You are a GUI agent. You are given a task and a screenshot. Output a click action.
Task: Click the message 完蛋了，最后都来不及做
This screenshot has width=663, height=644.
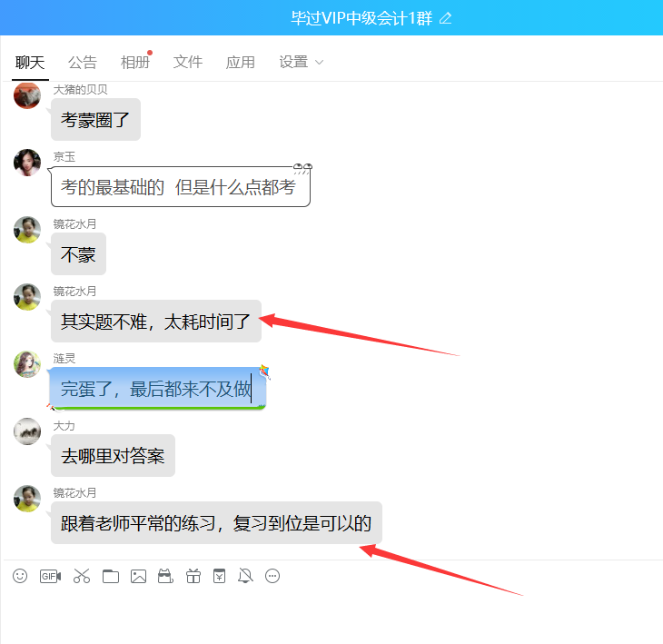(158, 389)
